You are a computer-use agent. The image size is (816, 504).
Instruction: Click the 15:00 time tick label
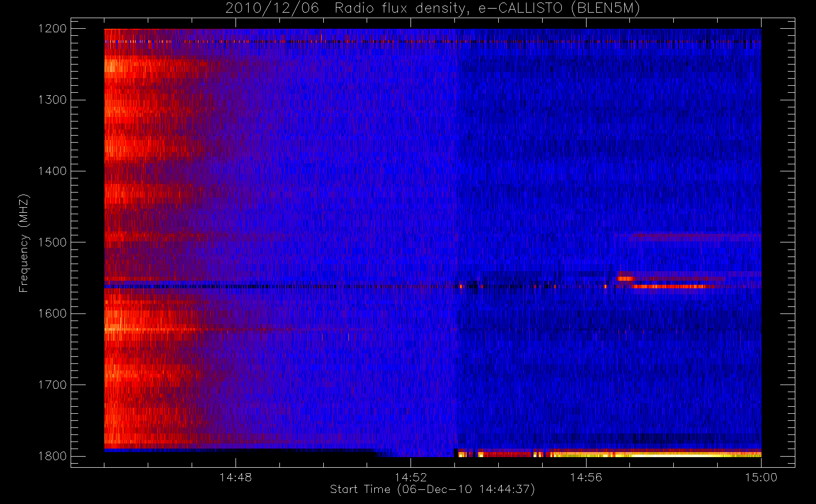[761, 477]
